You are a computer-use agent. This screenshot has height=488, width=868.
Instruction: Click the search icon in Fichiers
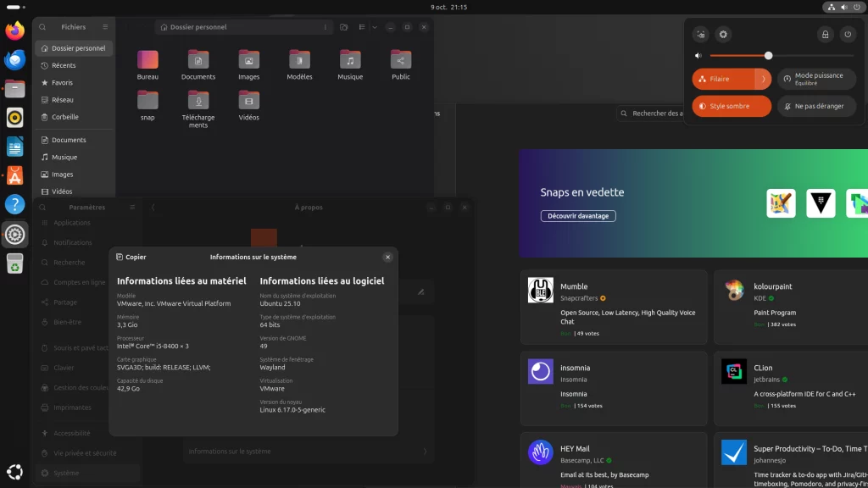[42, 27]
